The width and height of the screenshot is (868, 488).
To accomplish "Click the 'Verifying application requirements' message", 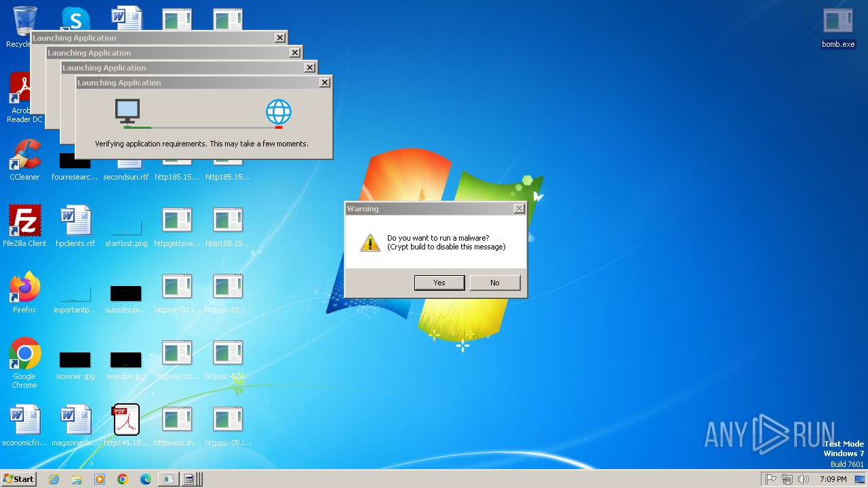I will tap(201, 144).
